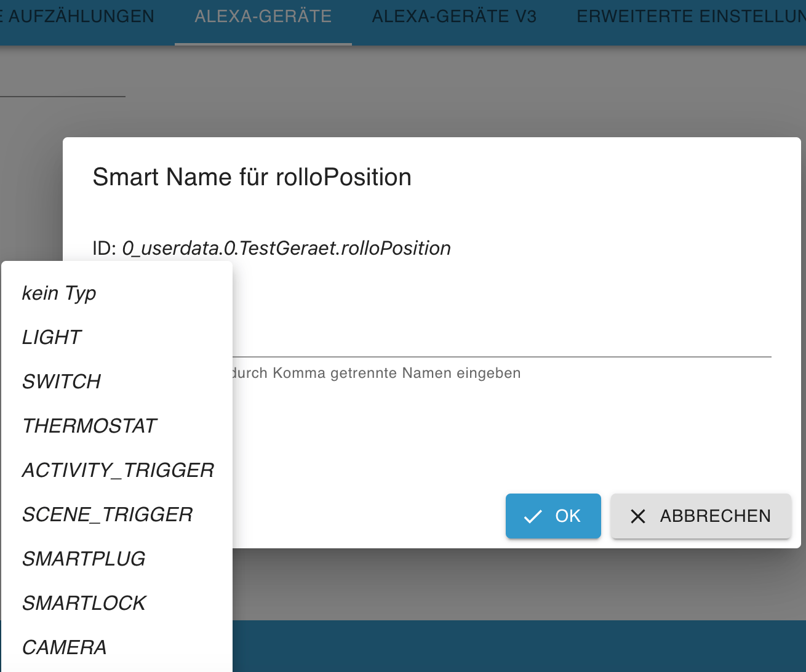Select SCENE_TRIGGER from the list
Image resolution: width=806 pixels, height=672 pixels.
pos(108,514)
